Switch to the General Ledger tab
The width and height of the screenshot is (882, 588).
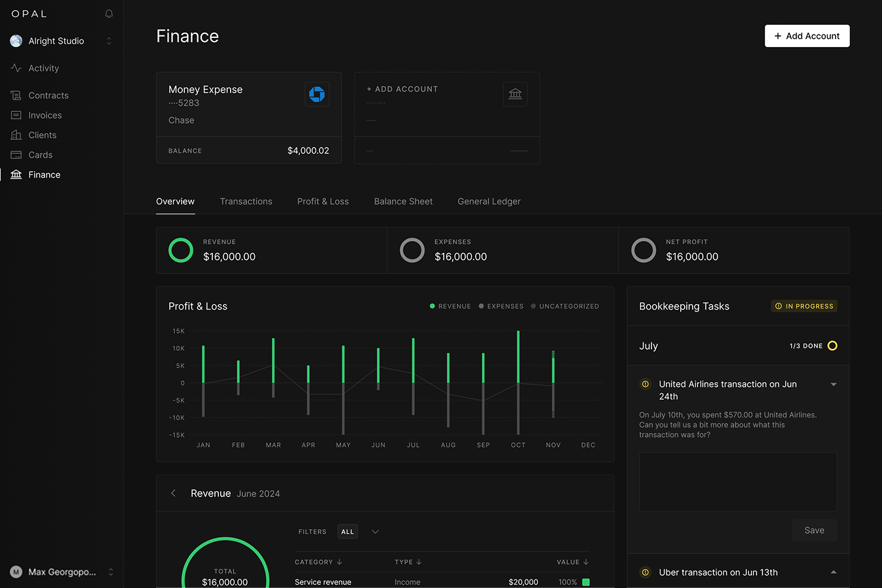(x=489, y=201)
